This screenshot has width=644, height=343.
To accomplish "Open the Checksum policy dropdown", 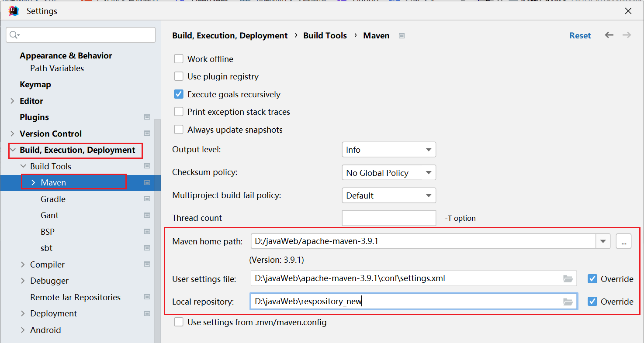I will pos(389,172).
